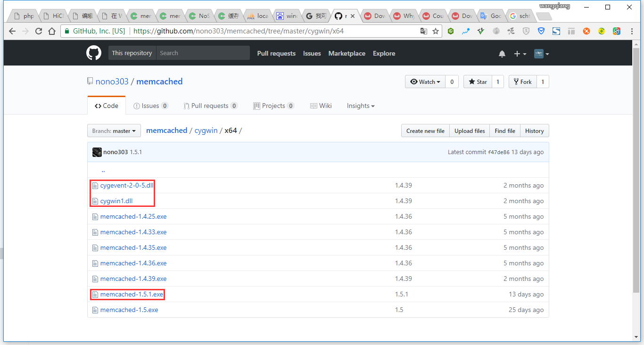
Task: Click the Find file button
Action: [505, 131]
